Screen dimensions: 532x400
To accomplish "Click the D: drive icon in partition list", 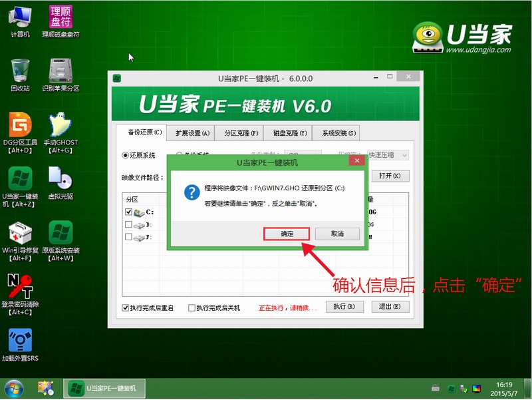I will (x=139, y=226).
